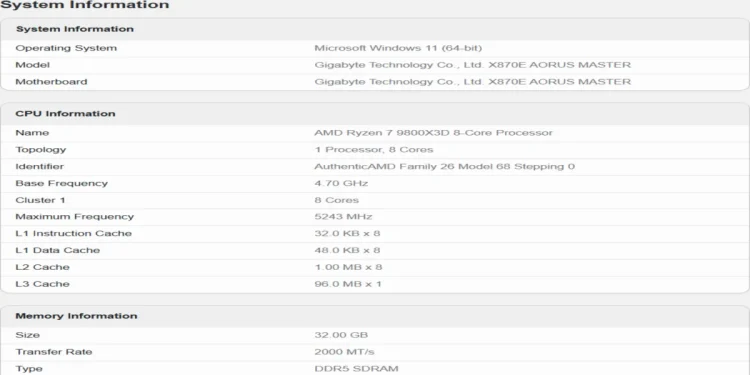
Task: Click the L1 Instruction Cache label
Action: 73,233
